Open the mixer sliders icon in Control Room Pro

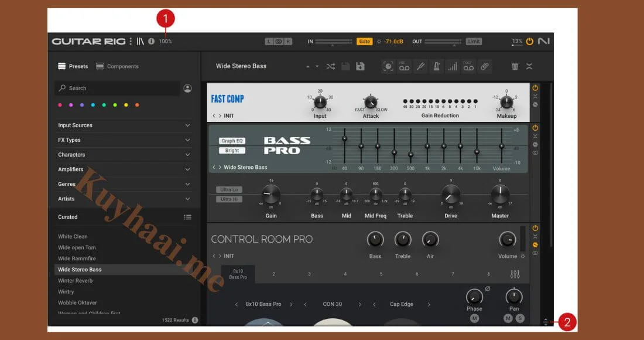pos(515,274)
